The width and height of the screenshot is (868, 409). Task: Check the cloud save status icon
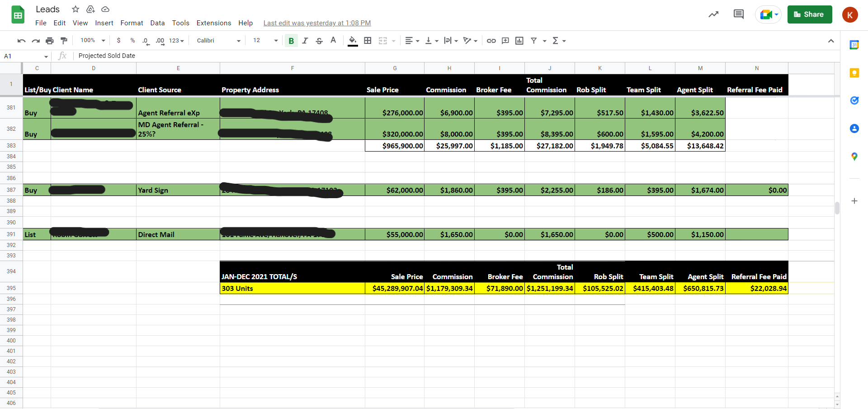[105, 9]
